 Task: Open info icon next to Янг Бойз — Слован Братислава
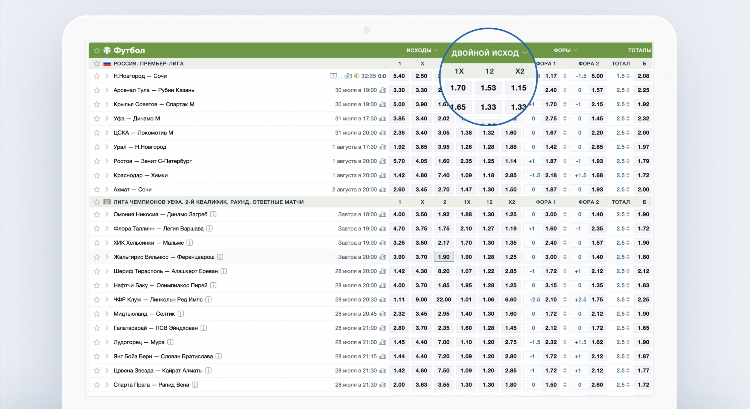[219, 356]
